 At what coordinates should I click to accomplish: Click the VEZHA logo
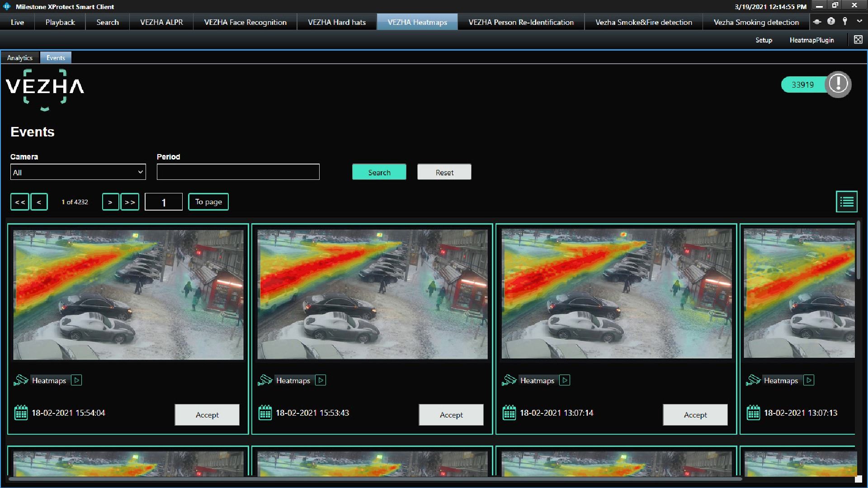coord(45,89)
